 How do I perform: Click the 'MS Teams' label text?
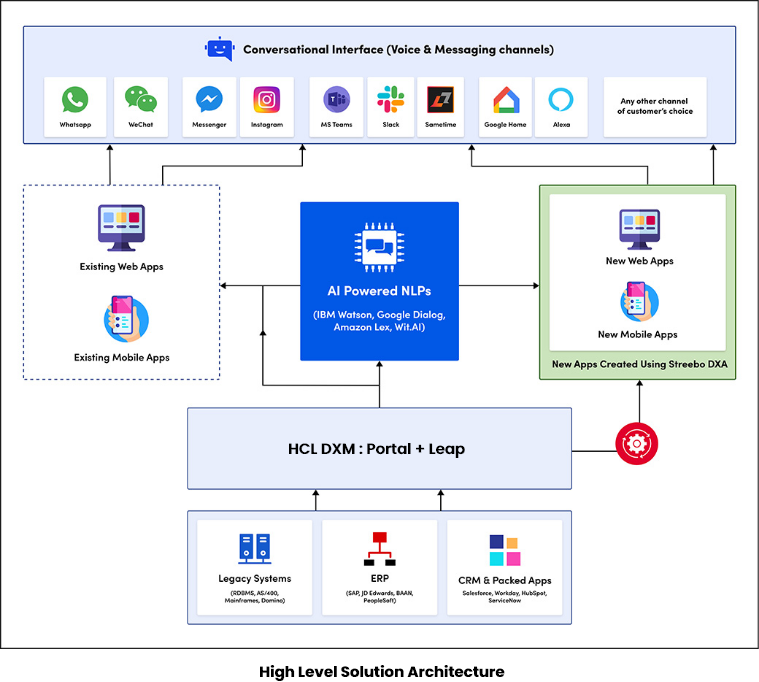[x=336, y=124]
